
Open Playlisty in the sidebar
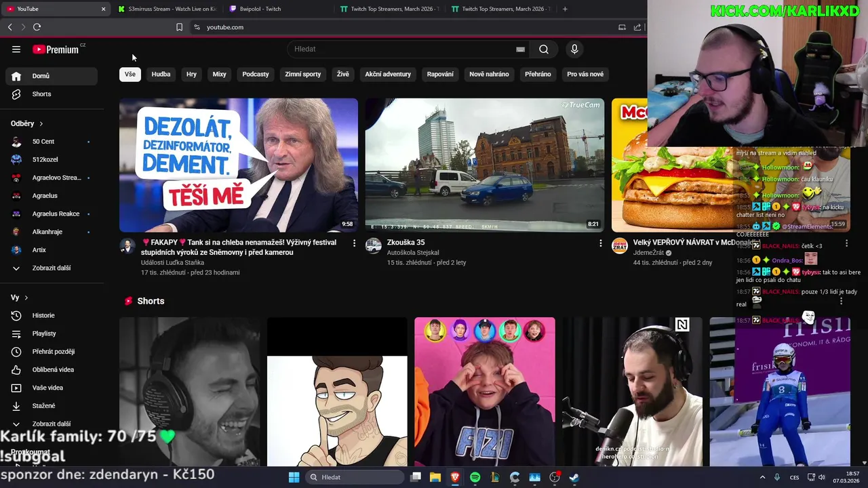tap(52, 333)
